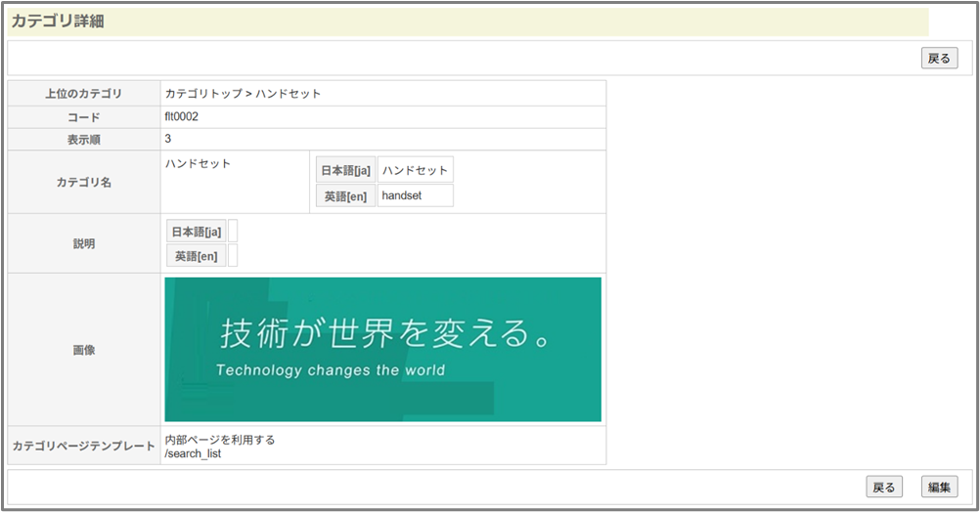Click the English category name field handset
The image size is (980, 512).
click(415, 195)
